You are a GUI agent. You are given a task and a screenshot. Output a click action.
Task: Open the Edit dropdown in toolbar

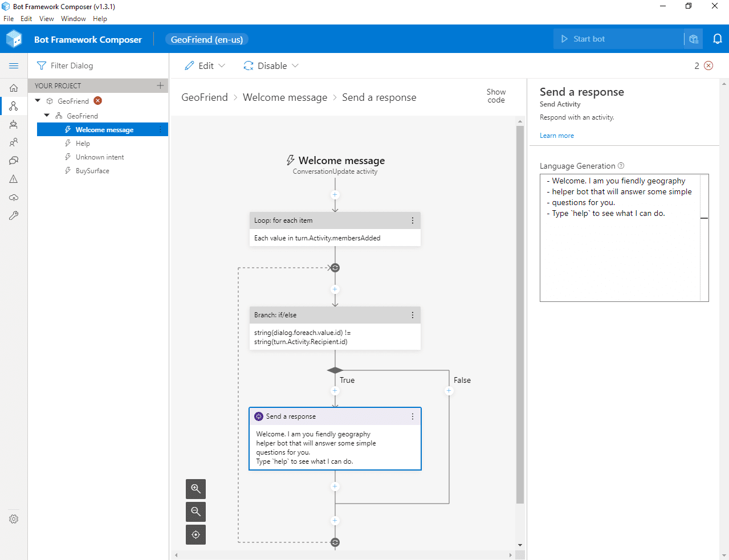click(x=205, y=66)
